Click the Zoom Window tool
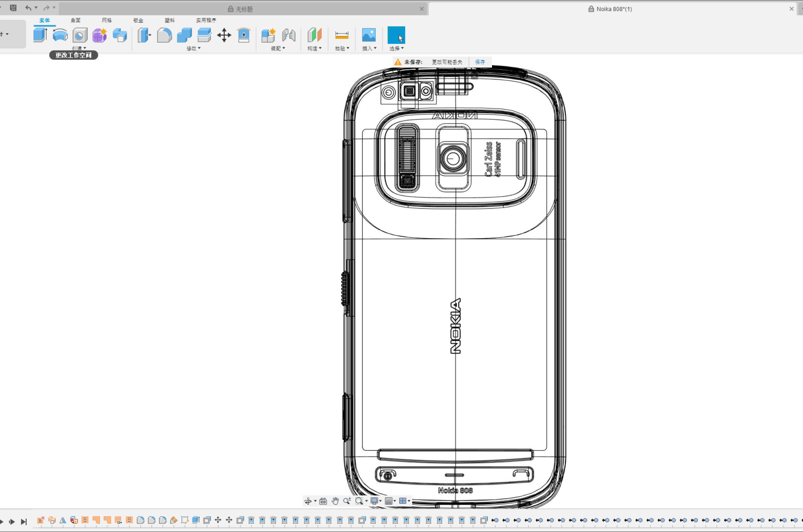The image size is (803, 532). [359, 501]
